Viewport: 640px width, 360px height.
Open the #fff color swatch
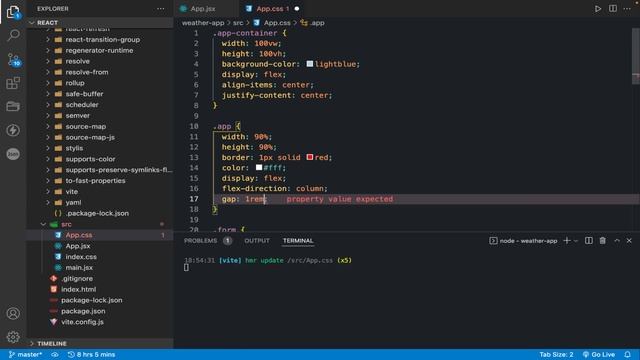259,167
